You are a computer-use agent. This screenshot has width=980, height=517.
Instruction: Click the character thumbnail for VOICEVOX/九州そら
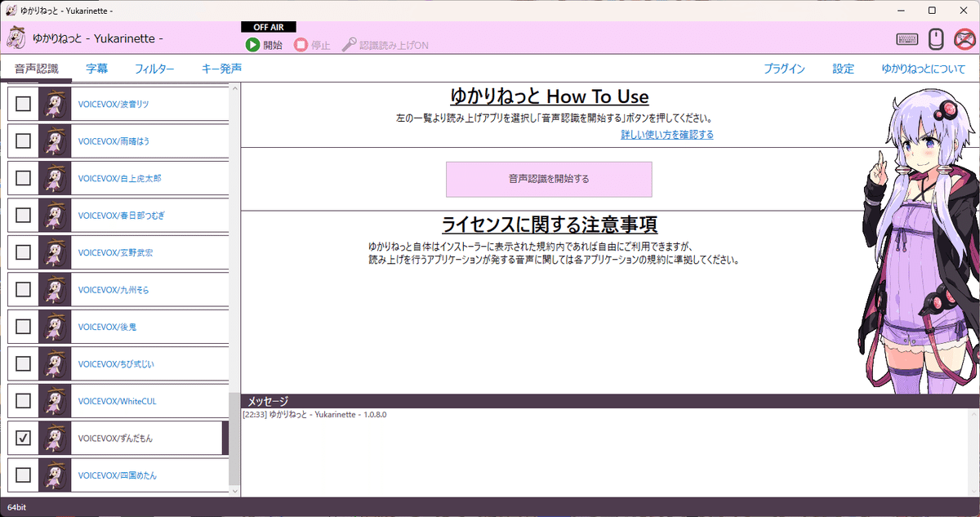(56, 289)
